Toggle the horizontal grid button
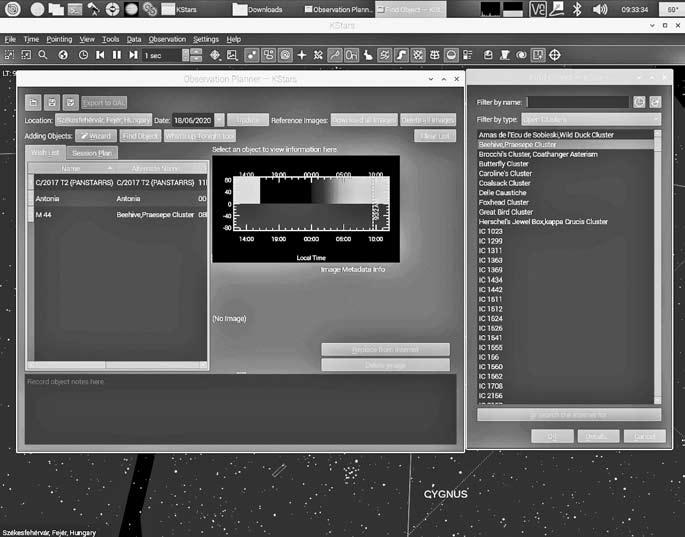 pyautogui.click(x=435, y=55)
